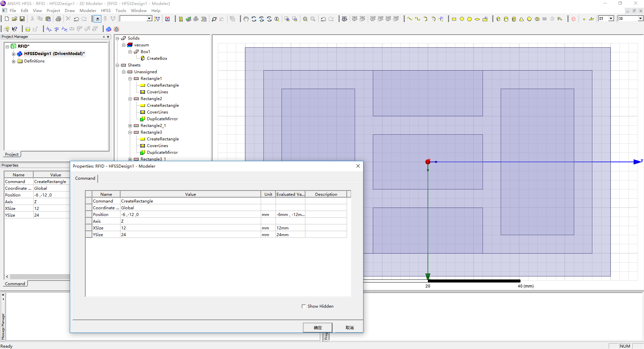
Task: Activate the Pan hand tool
Action: (x=246, y=19)
